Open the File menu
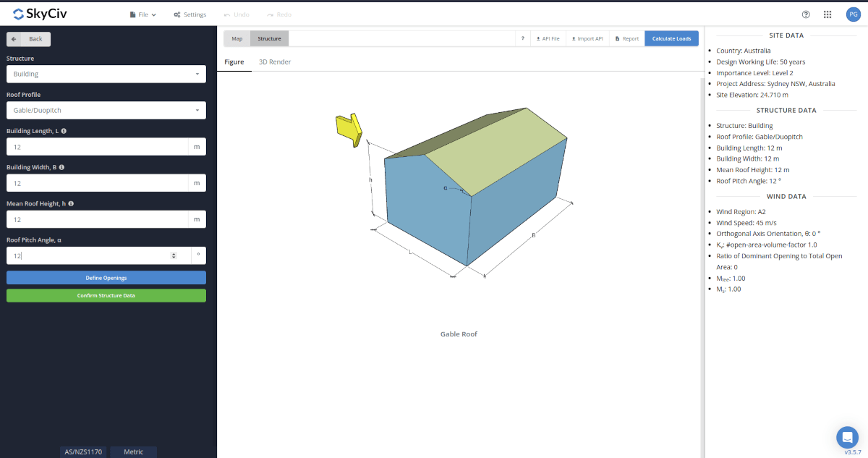This screenshot has height=458, width=868. (142, 14)
